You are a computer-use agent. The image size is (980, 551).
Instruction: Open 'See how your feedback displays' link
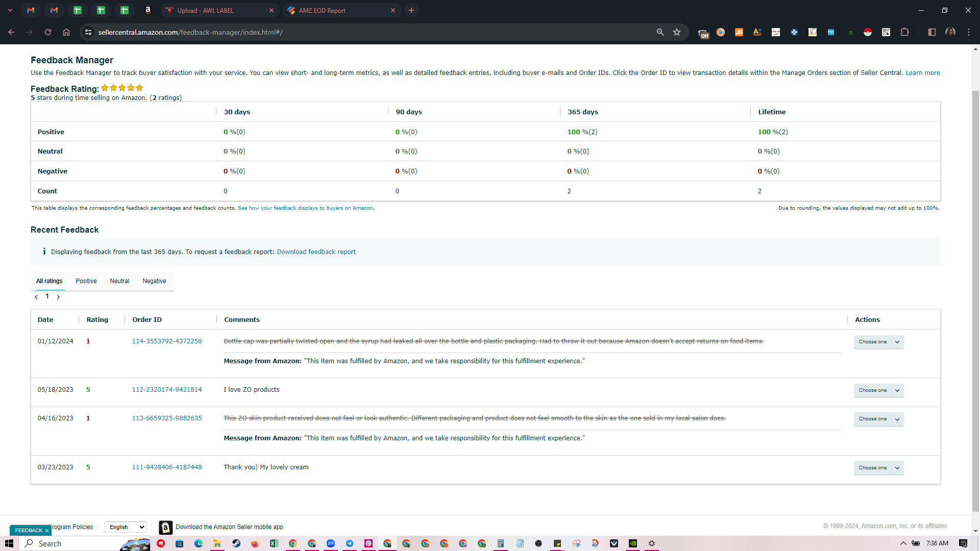point(305,208)
